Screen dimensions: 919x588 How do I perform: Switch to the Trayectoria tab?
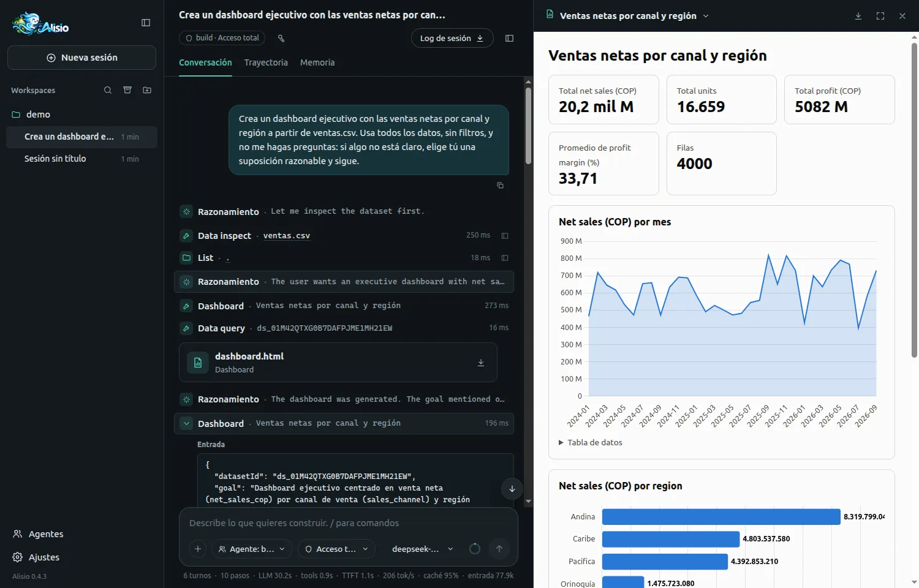pos(266,62)
